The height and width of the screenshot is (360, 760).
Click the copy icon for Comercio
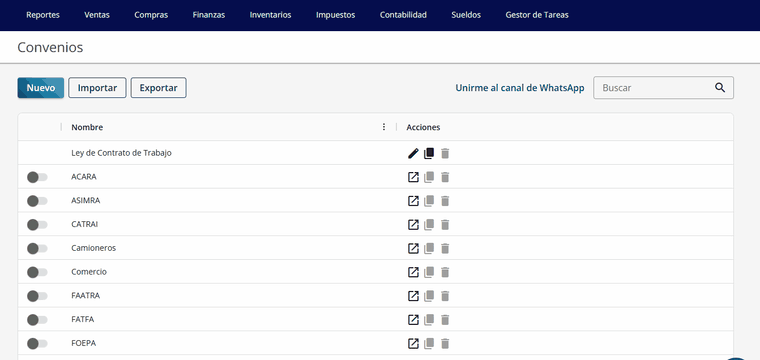(x=429, y=272)
